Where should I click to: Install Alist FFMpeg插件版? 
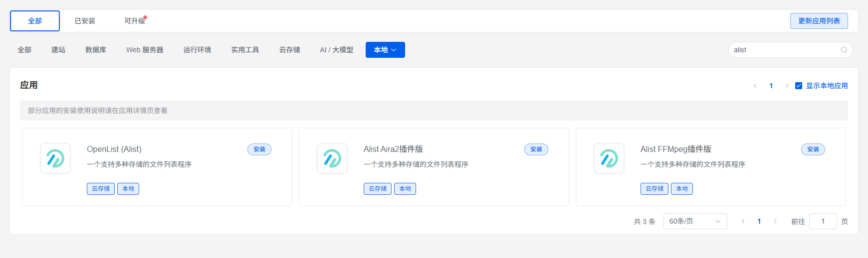[813, 149]
